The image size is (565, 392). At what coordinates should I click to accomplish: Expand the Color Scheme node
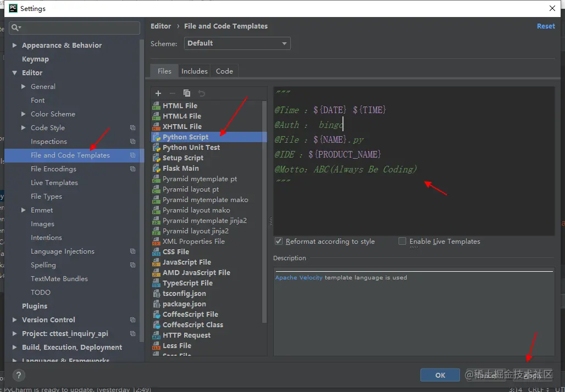coord(24,114)
